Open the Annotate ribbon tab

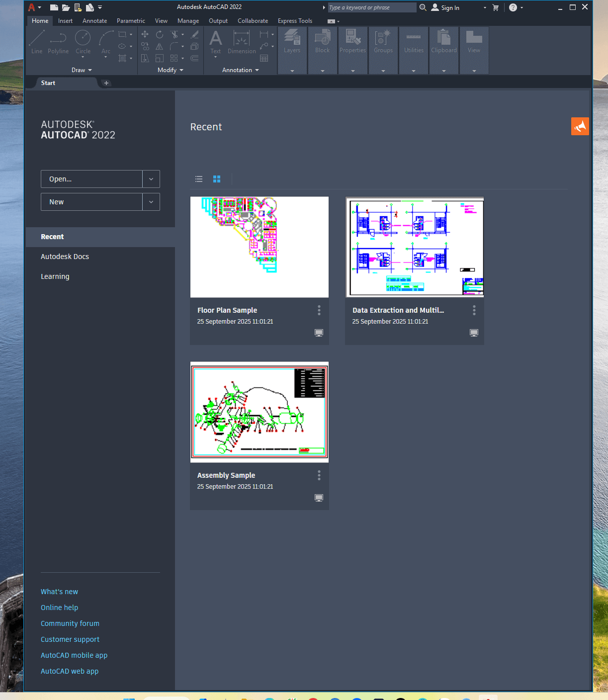coord(94,21)
